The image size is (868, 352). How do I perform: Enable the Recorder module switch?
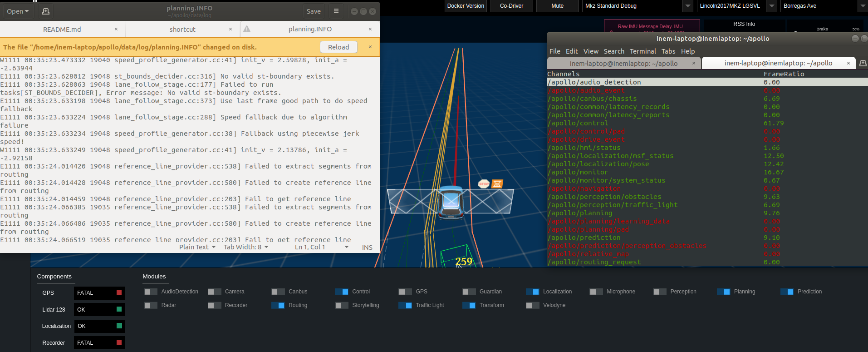214,305
